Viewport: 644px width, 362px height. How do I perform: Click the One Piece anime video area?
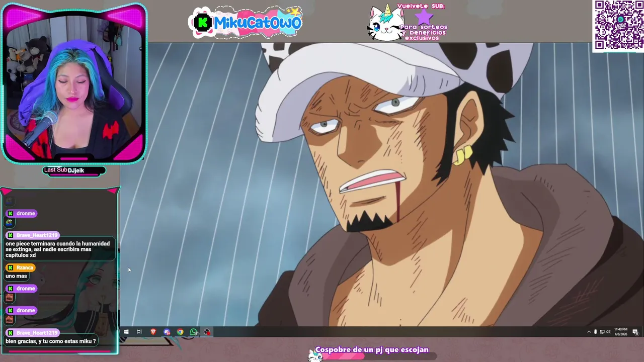381,185
